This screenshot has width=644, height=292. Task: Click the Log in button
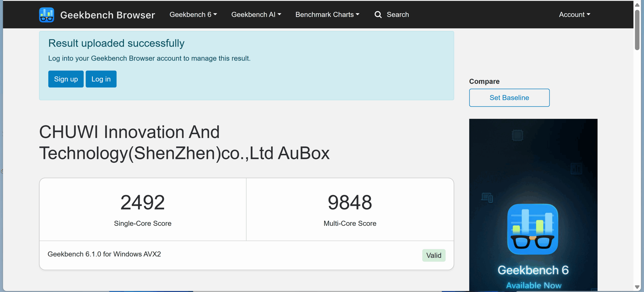101,79
